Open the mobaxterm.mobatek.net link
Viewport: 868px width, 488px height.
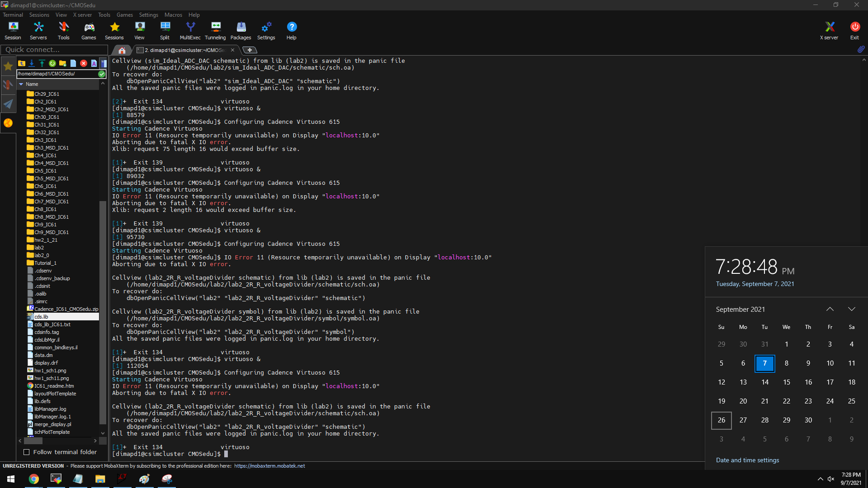coord(269,466)
